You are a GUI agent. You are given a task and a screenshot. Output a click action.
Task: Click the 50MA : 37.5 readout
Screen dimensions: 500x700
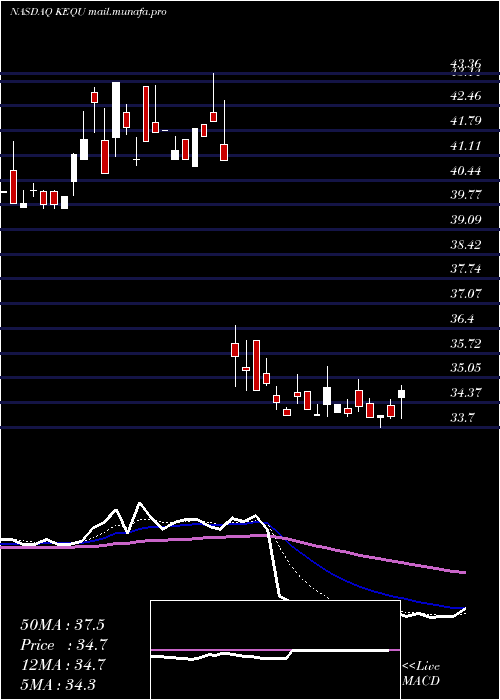[x=62, y=625]
